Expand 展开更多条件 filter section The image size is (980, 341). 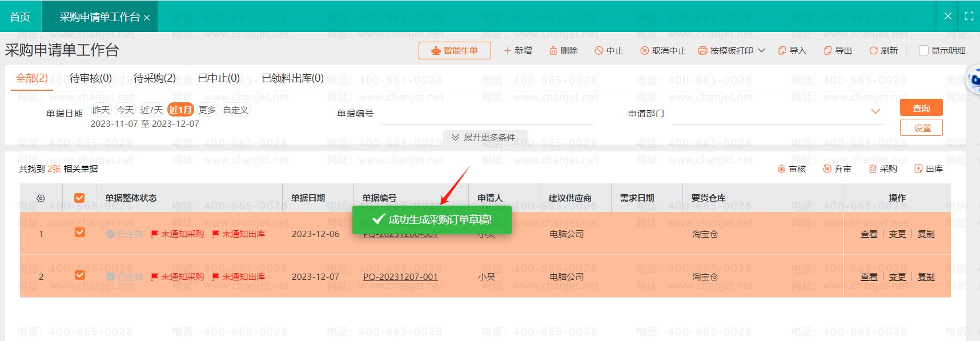(x=484, y=138)
